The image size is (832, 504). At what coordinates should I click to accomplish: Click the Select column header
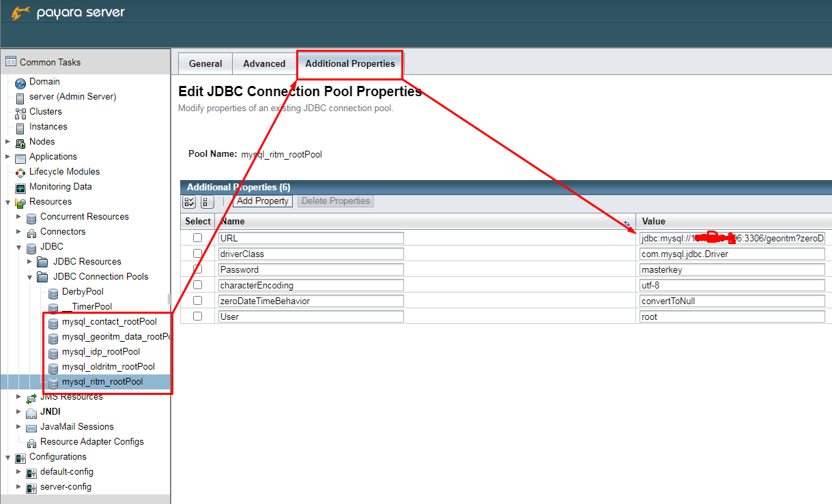point(198,221)
